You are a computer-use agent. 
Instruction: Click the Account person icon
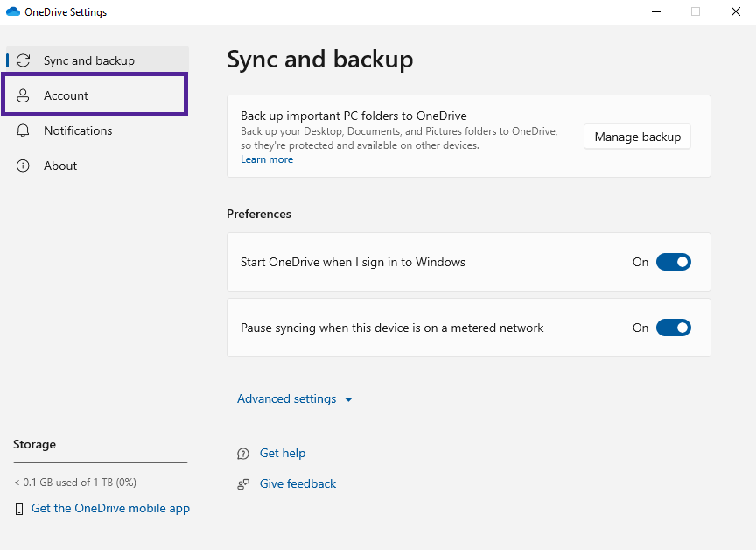(23, 95)
